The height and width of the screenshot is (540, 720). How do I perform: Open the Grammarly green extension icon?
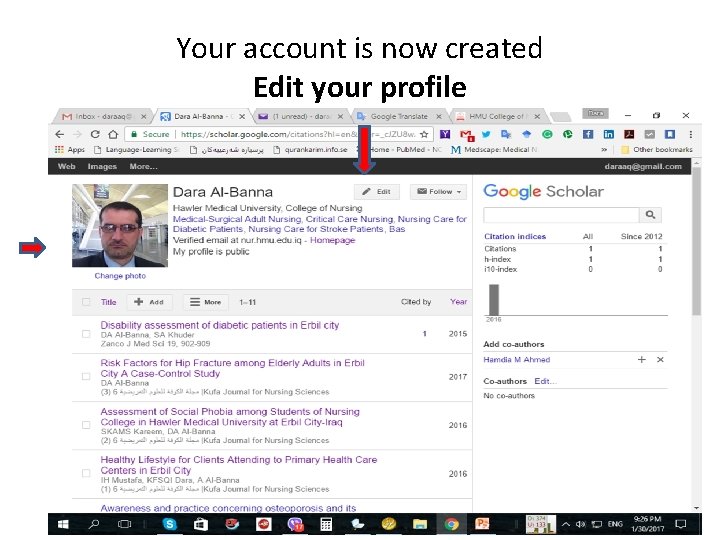pyautogui.click(x=547, y=134)
